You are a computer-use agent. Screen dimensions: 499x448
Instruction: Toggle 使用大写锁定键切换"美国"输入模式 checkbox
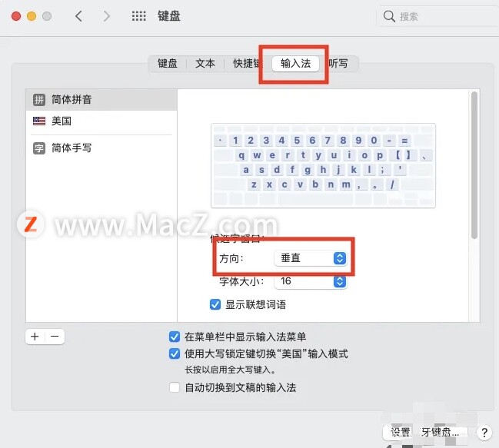175,353
